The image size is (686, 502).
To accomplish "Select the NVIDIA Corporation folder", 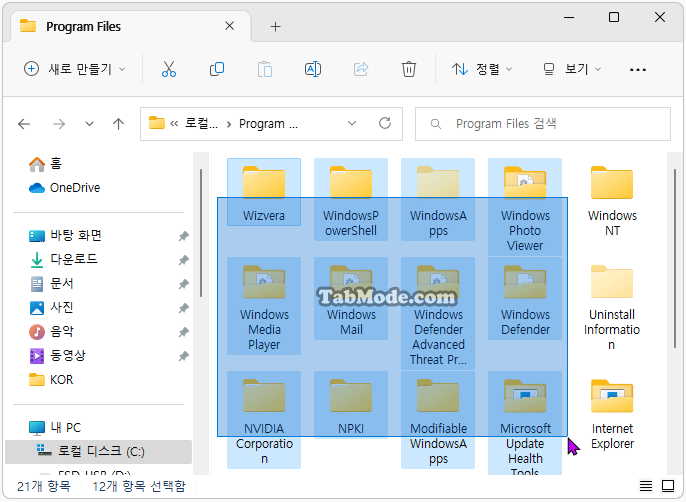I will coord(264,420).
